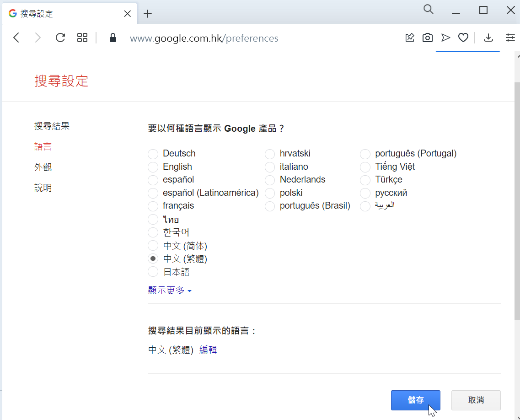Click the send flow arrow icon

pos(446,38)
